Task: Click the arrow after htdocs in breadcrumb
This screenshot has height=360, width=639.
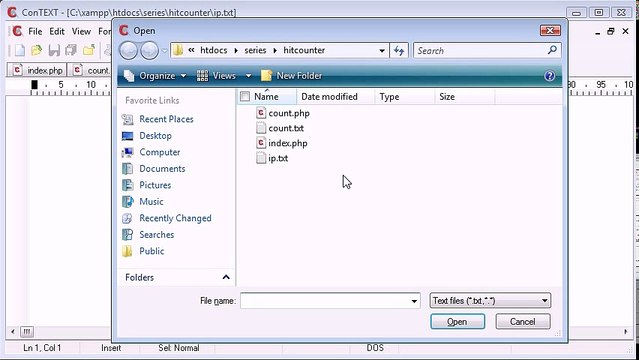Action: [236, 51]
